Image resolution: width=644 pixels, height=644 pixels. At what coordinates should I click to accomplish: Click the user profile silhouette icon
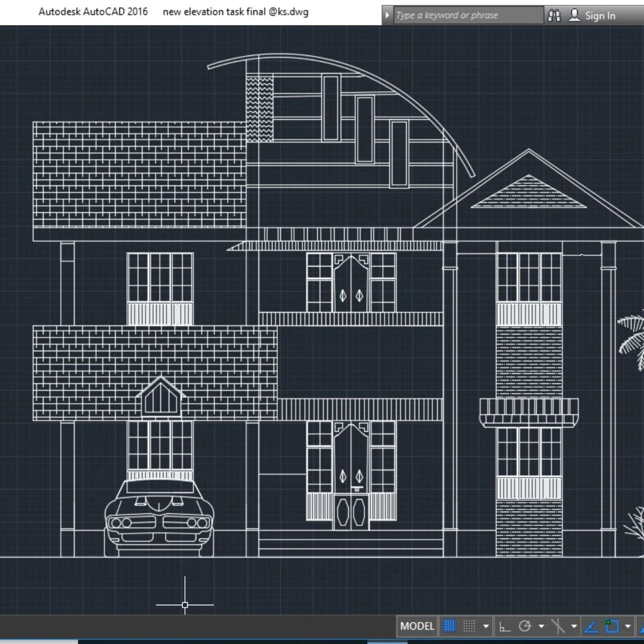click(574, 16)
